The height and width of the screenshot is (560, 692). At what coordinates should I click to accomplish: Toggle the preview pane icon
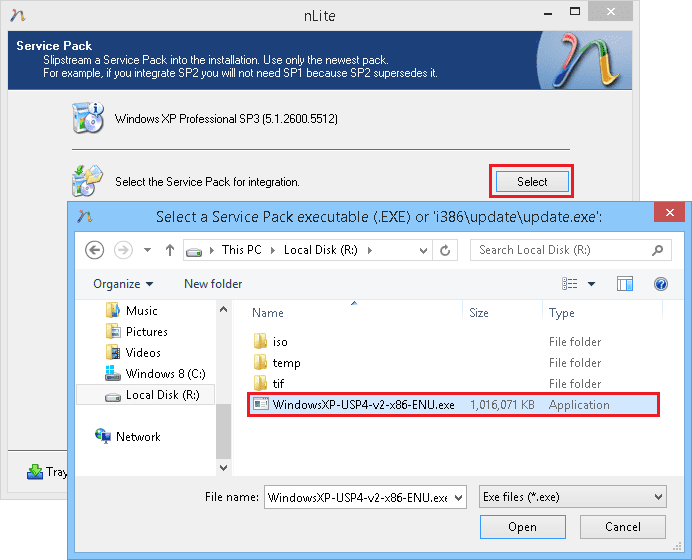625,284
